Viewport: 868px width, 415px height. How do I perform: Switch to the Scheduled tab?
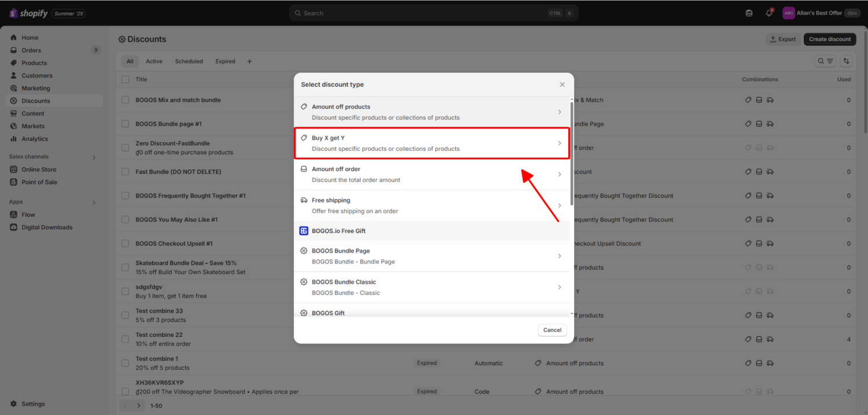coord(189,61)
